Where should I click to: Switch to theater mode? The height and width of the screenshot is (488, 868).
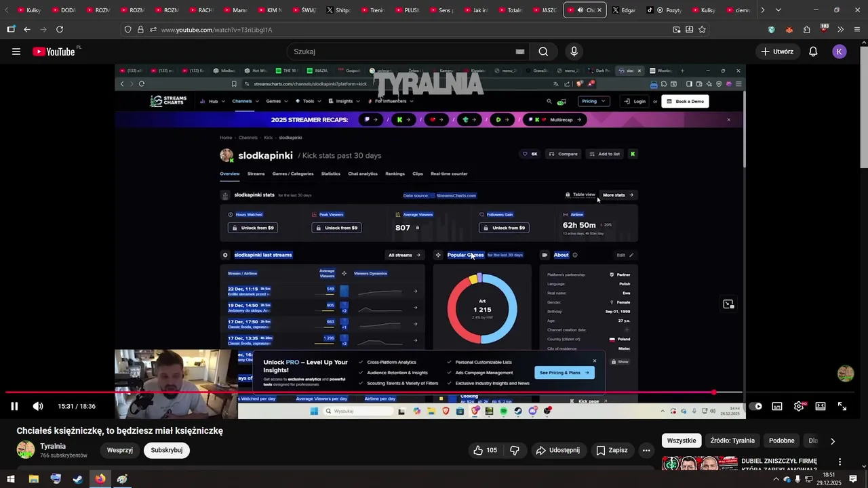click(821, 406)
